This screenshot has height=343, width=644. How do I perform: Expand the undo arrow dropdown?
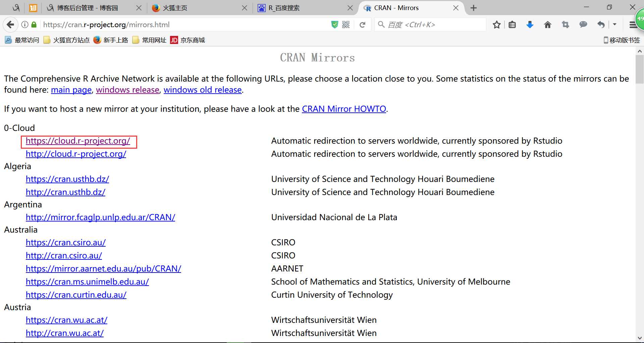614,24
